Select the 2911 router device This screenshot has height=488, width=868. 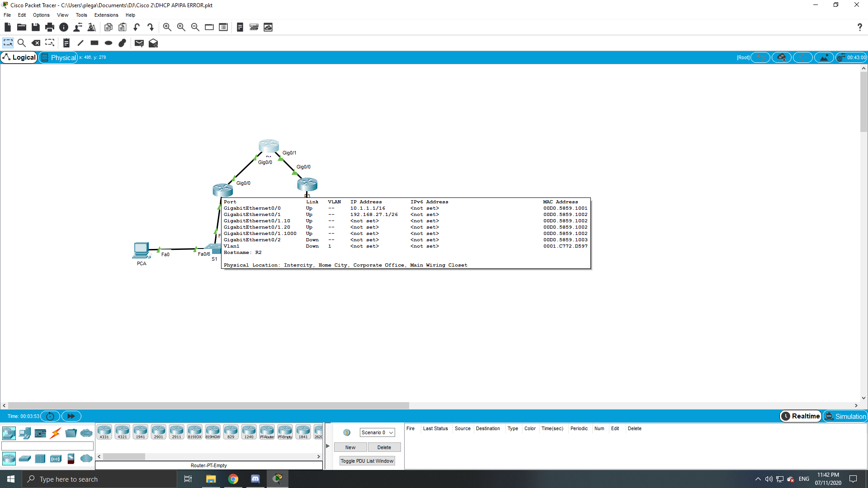(x=176, y=432)
